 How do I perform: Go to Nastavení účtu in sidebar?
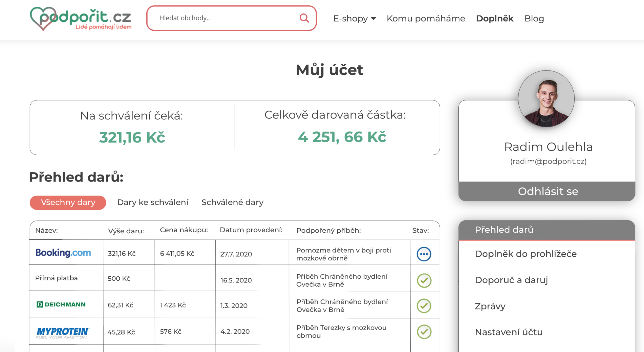tap(508, 332)
